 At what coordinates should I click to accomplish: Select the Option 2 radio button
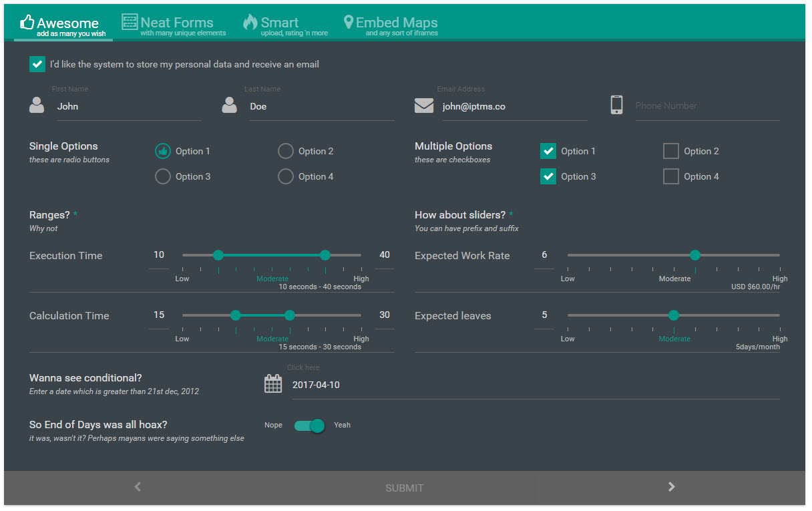[x=286, y=151]
